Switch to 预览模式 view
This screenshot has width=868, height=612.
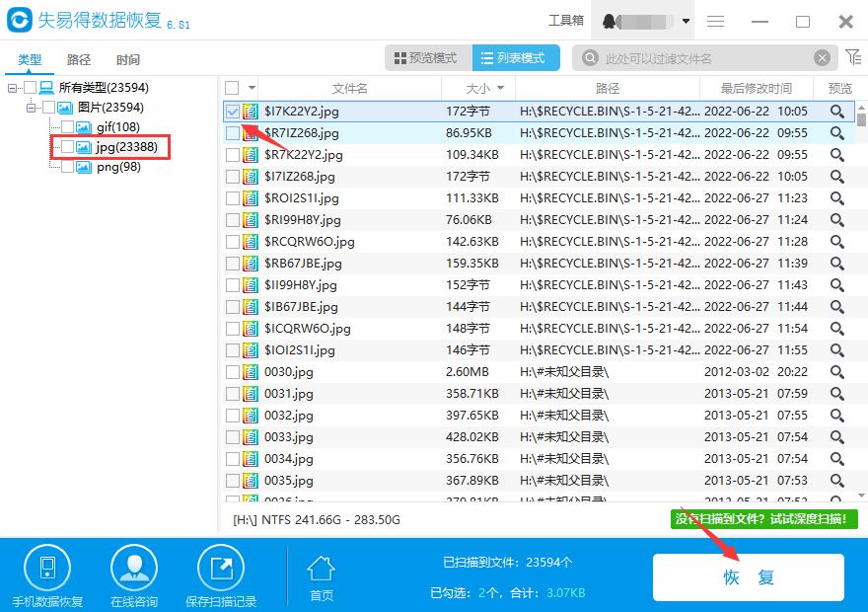428,57
